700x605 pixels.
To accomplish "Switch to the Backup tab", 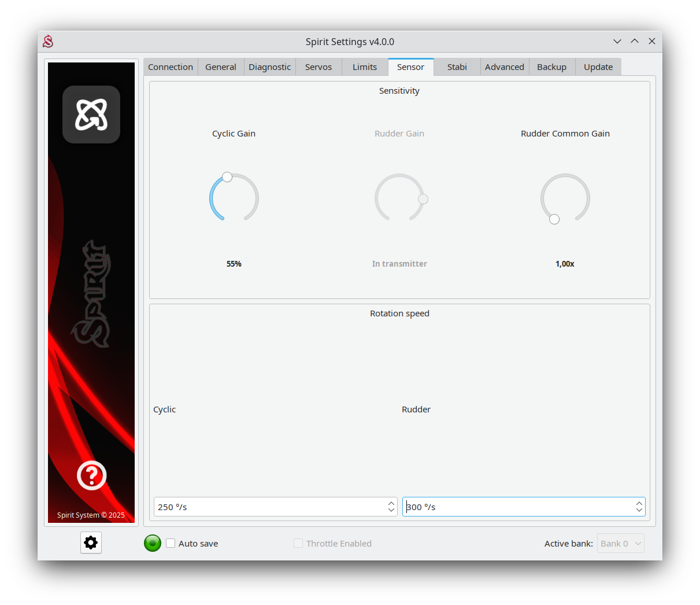I will (x=551, y=67).
